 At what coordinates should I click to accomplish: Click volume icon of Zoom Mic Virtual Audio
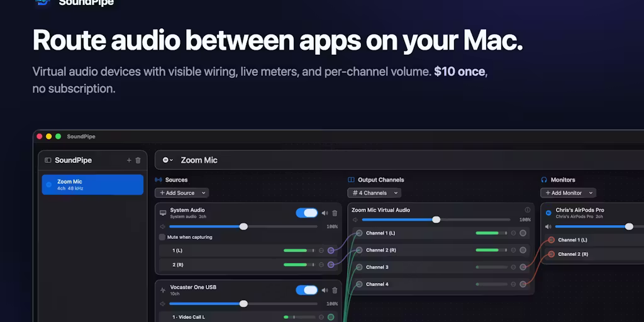pos(356,219)
